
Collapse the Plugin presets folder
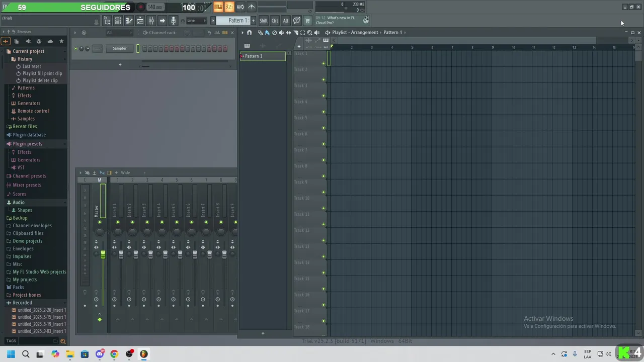[27, 144]
